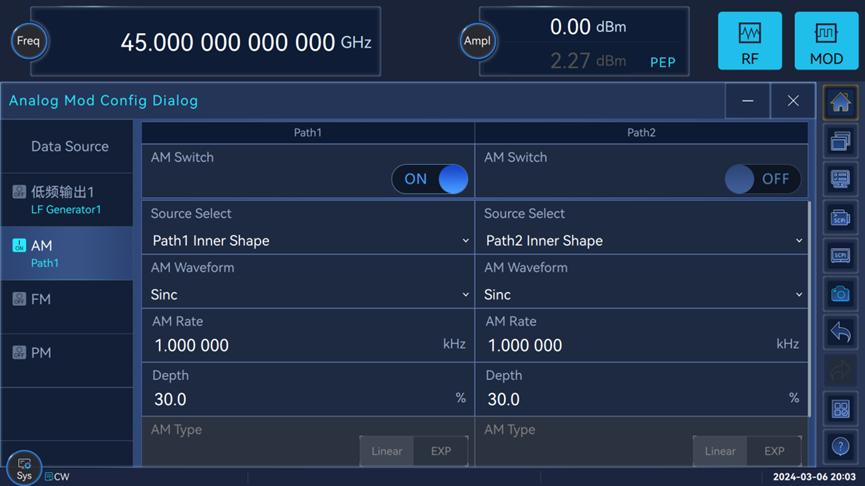Image resolution: width=865 pixels, height=486 pixels.
Task: Toggle the RF output button
Action: (x=749, y=41)
